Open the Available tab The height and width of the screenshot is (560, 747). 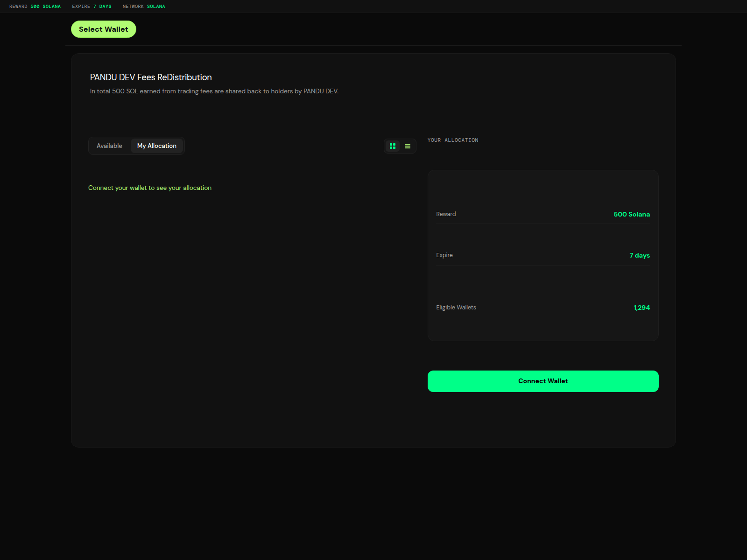tap(109, 146)
